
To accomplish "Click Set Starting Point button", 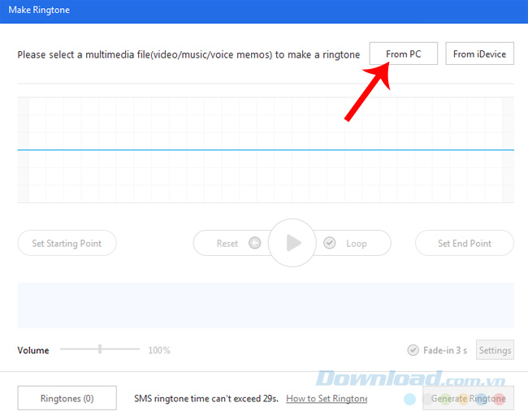I will click(x=67, y=243).
